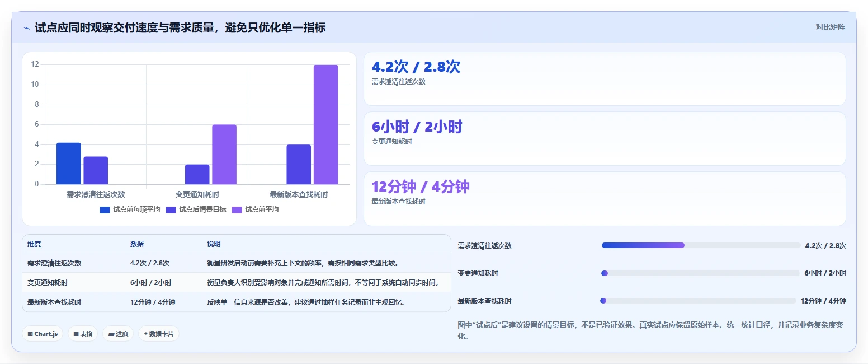The height and width of the screenshot is (364, 868).
Task: Click the blue 4.2 bar in the chart
Action: click(68, 164)
